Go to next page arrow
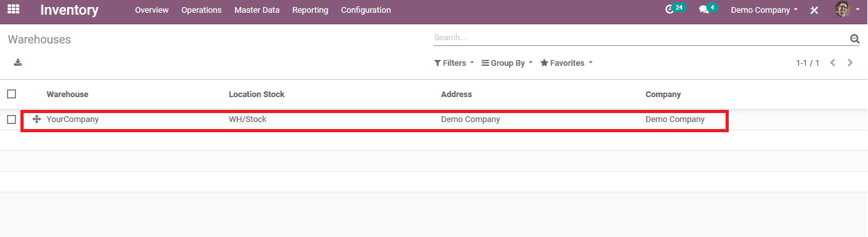 pyautogui.click(x=850, y=63)
